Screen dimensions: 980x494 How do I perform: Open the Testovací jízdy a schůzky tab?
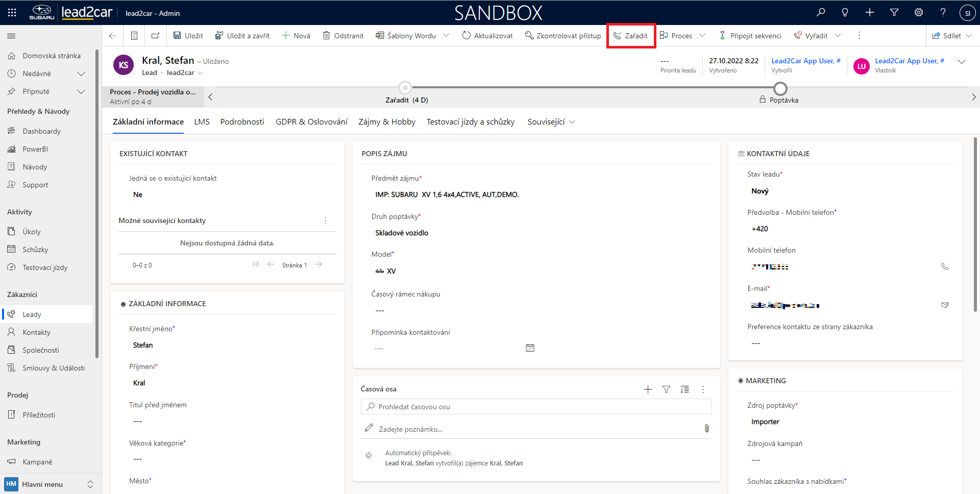(470, 122)
